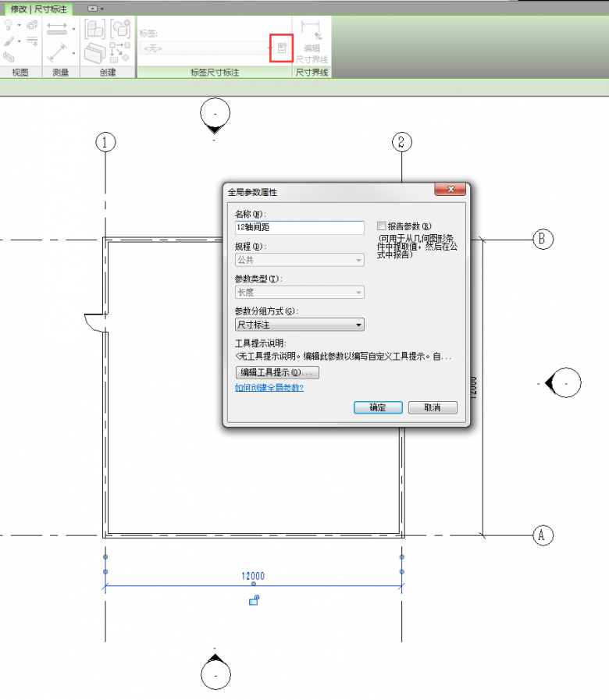Click the ribbon minimize toggle beside the tab
Viewport: 609px width, 700px height.
[x=93, y=9]
